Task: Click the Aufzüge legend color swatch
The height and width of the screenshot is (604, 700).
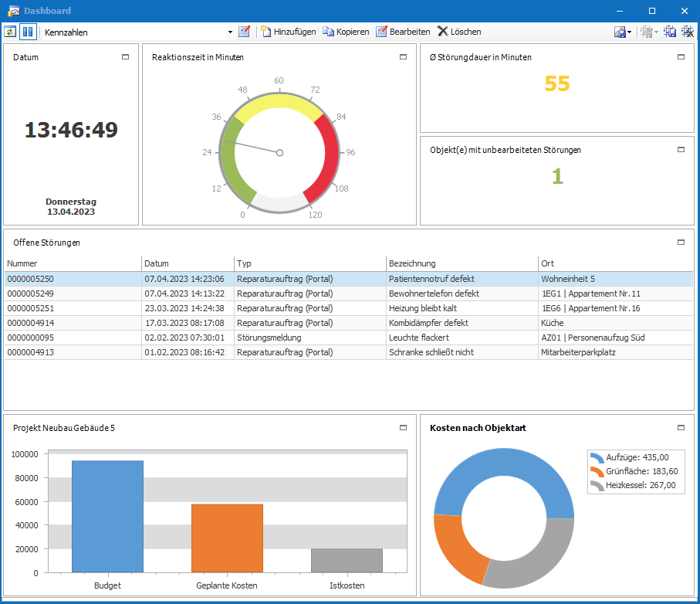Action: (x=597, y=457)
